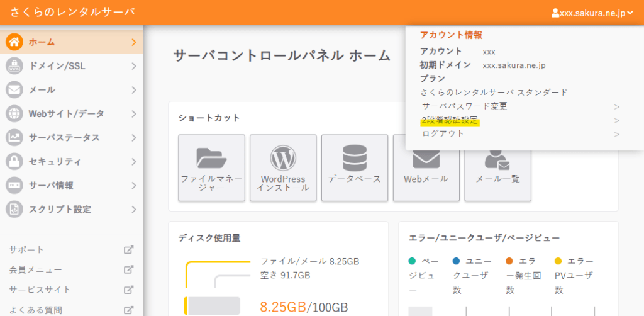Click the さくらのレンタルサーバ header title
This screenshot has width=644, height=316.
point(73,11)
